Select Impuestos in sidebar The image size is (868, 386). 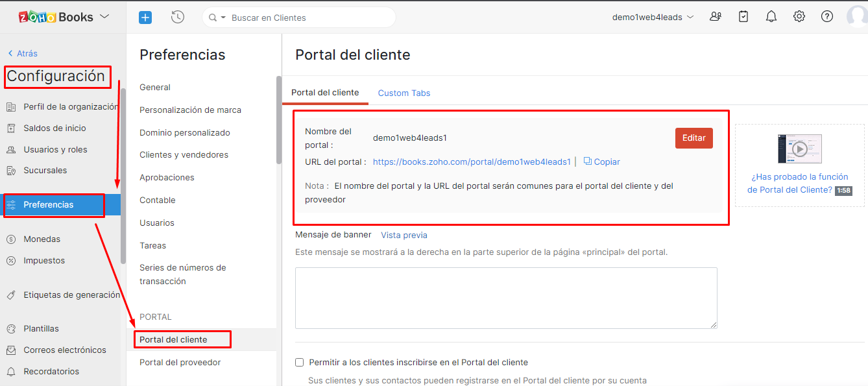coord(44,261)
